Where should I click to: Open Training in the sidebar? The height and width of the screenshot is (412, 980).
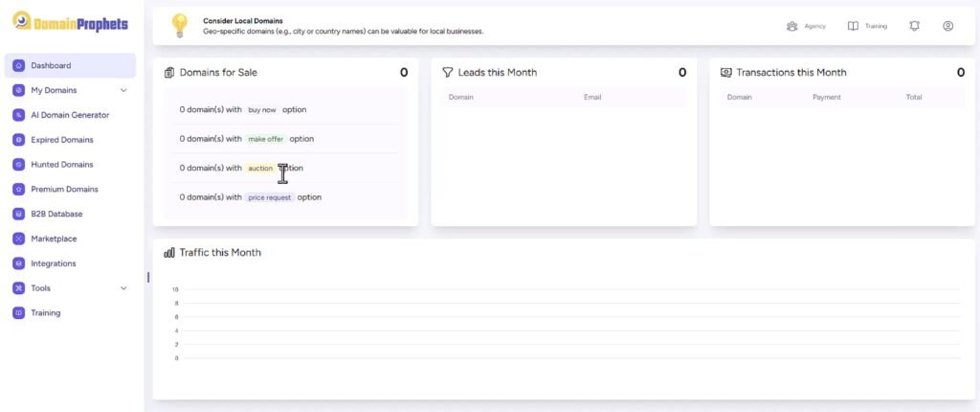(x=70, y=312)
